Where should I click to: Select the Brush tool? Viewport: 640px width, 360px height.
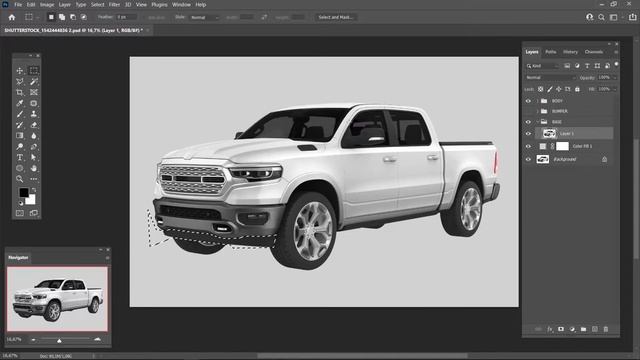pos(20,114)
